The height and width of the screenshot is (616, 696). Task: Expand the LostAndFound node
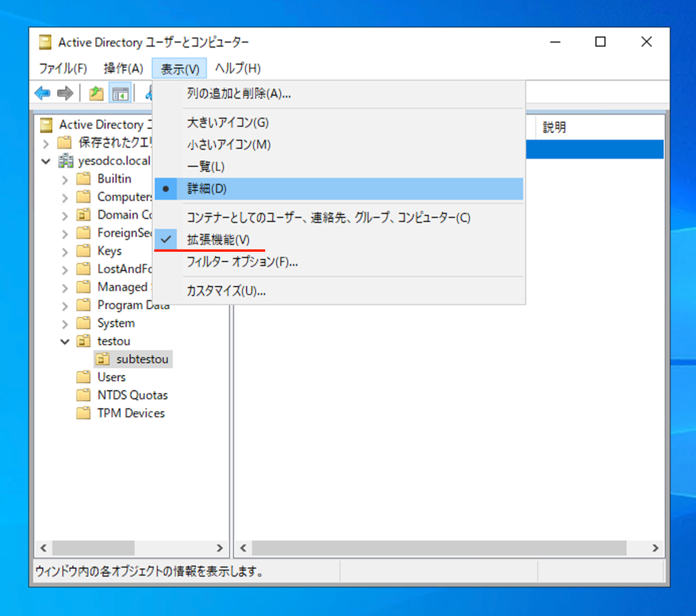click(x=65, y=270)
